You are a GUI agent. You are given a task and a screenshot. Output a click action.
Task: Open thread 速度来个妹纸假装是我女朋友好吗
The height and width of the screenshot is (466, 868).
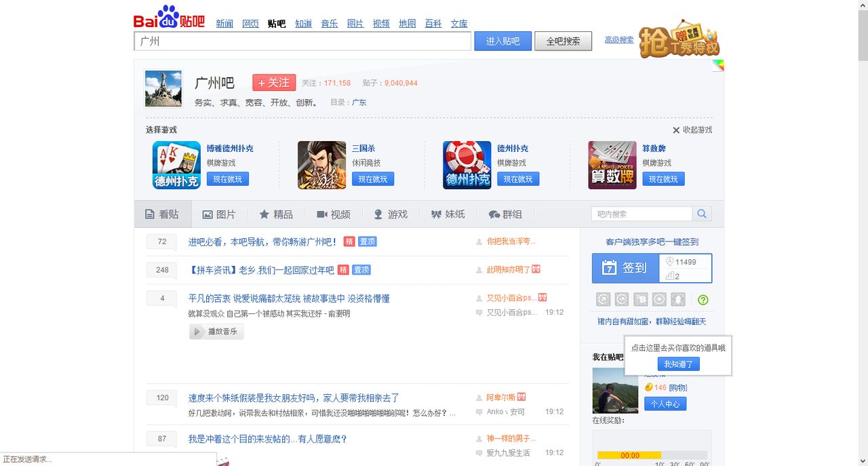pos(294,398)
